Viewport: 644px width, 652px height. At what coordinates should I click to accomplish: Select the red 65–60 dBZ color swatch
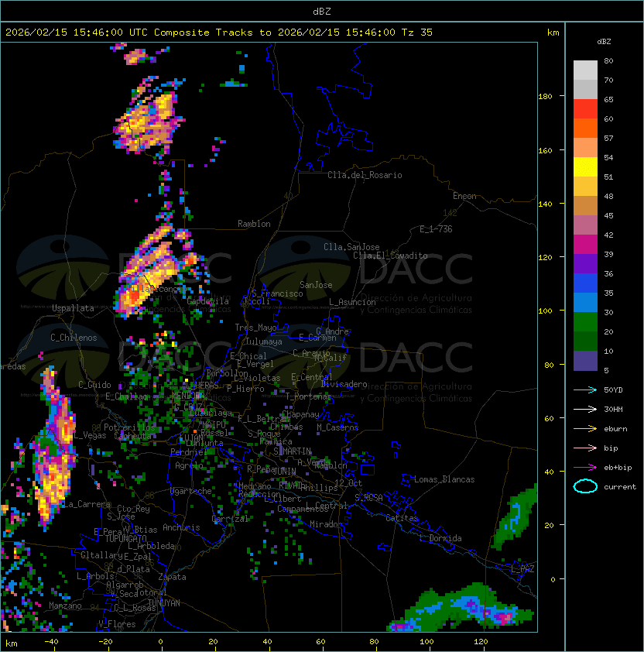tap(585, 109)
